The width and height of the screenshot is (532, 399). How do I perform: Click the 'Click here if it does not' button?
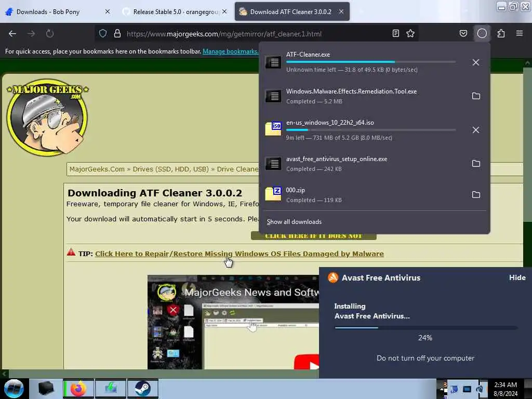pyautogui.click(x=313, y=236)
